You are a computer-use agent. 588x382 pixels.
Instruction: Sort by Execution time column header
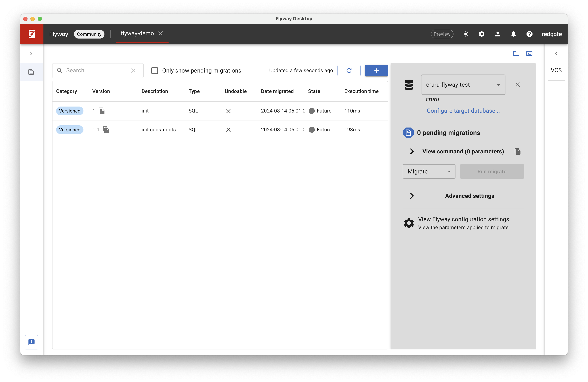coord(361,91)
